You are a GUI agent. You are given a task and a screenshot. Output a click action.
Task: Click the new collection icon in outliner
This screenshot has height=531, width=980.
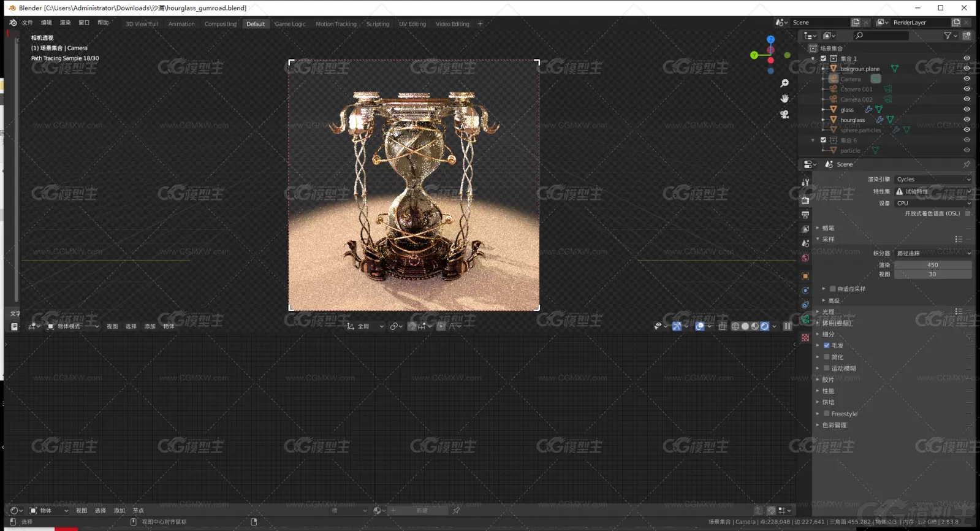point(967,36)
